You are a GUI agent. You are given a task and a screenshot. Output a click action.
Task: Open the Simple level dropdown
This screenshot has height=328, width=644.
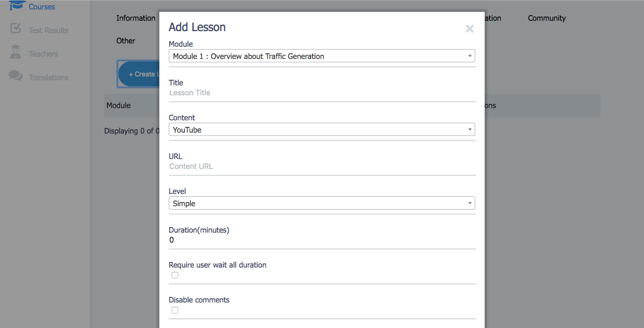(x=322, y=203)
